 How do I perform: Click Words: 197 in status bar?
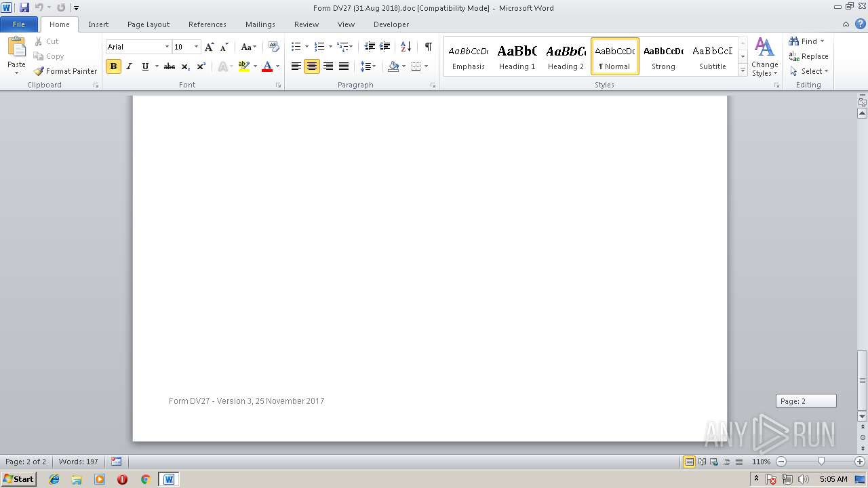(78, 462)
